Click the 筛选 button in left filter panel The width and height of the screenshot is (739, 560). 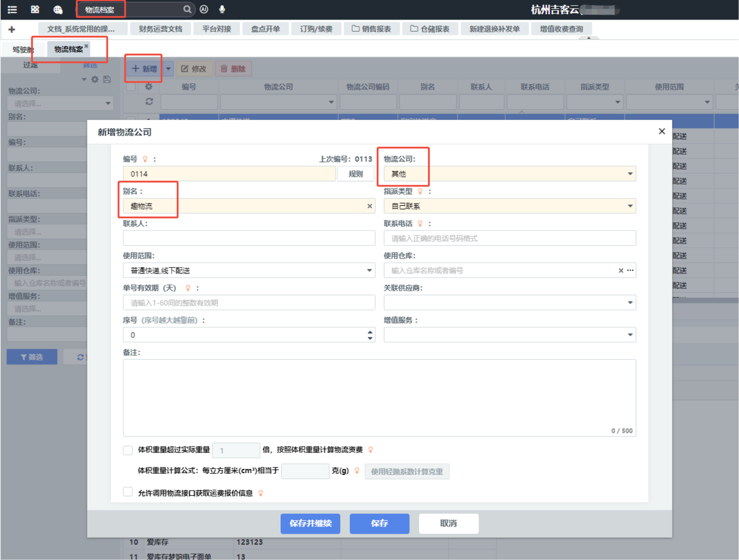click(x=32, y=357)
